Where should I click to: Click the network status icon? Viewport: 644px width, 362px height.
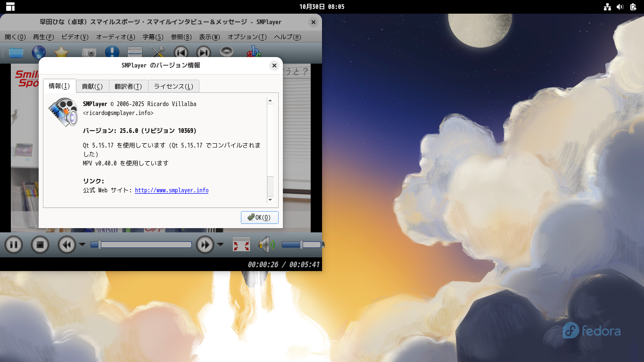pyautogui.click(x=607, y=7)
